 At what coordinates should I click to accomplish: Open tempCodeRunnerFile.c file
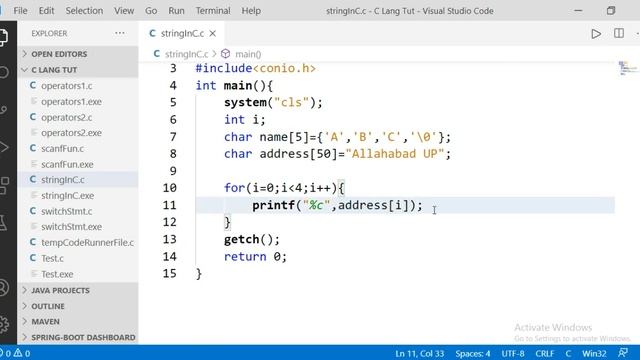tap(78, 242)
